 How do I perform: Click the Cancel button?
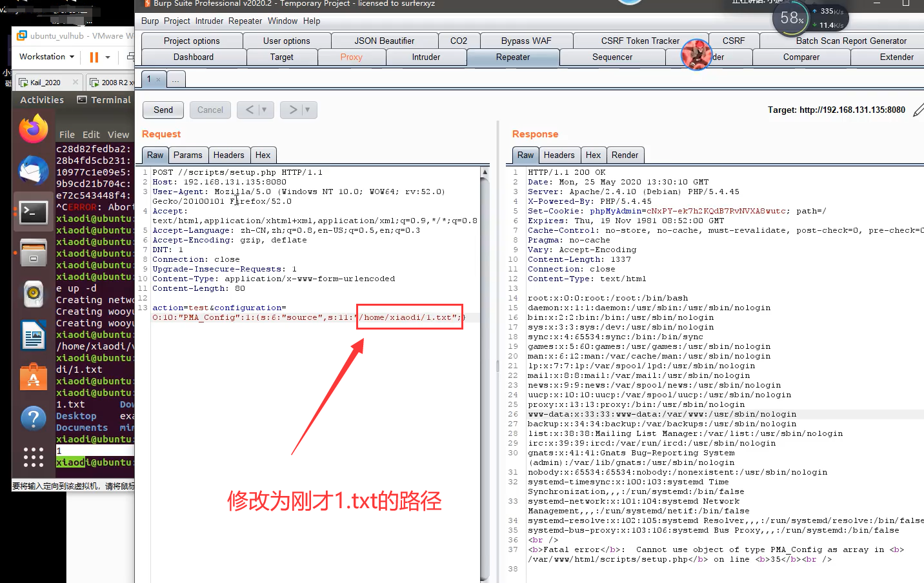[x=210, y=110]
